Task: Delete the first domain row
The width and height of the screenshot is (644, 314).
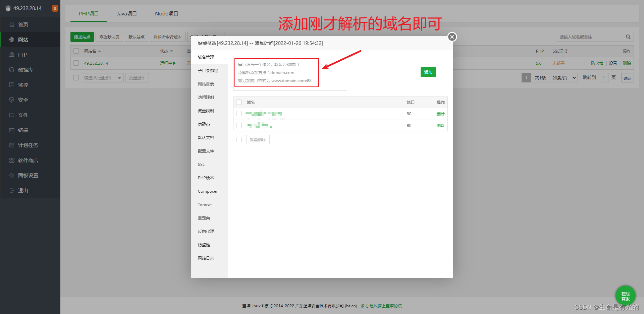Action: 440,114
